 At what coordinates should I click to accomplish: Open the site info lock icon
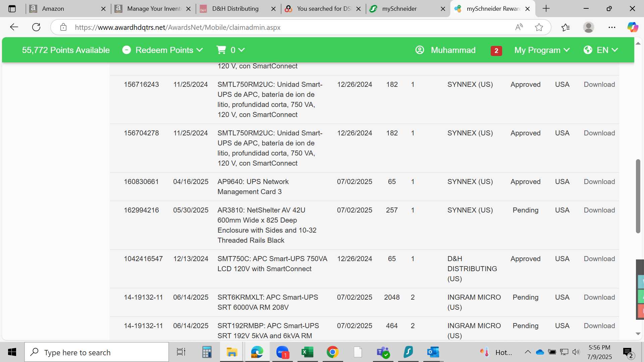coord(63,27)
